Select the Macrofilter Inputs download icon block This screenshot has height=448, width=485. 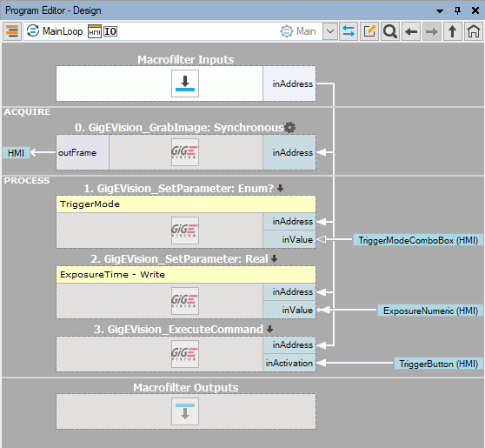[185, 84]
